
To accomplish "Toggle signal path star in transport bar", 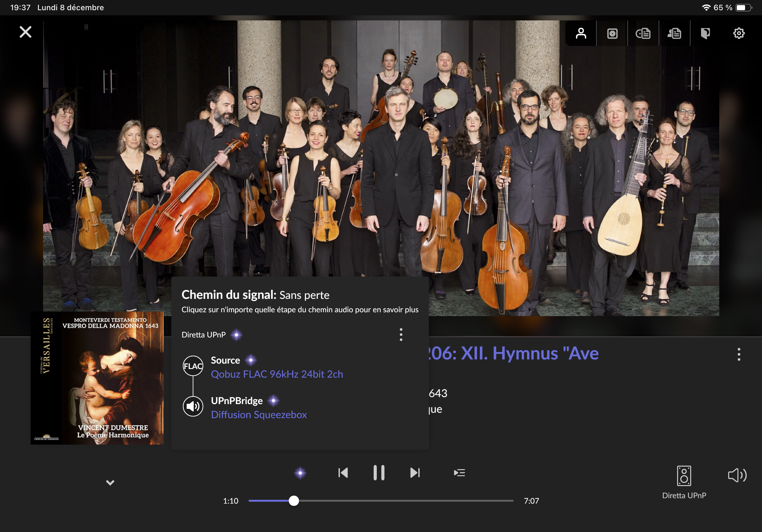I will click(300, 473).
